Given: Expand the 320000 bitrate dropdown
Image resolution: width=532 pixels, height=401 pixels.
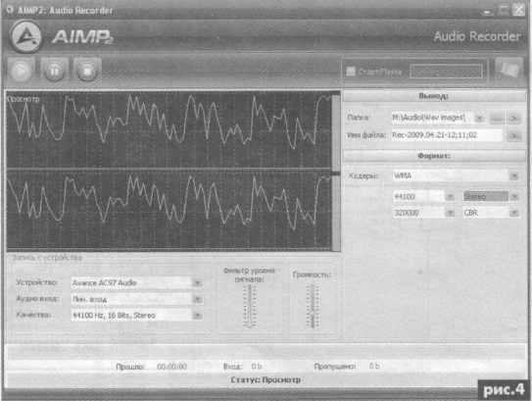Looking at the screenshot, I should [x=450, y=213].
